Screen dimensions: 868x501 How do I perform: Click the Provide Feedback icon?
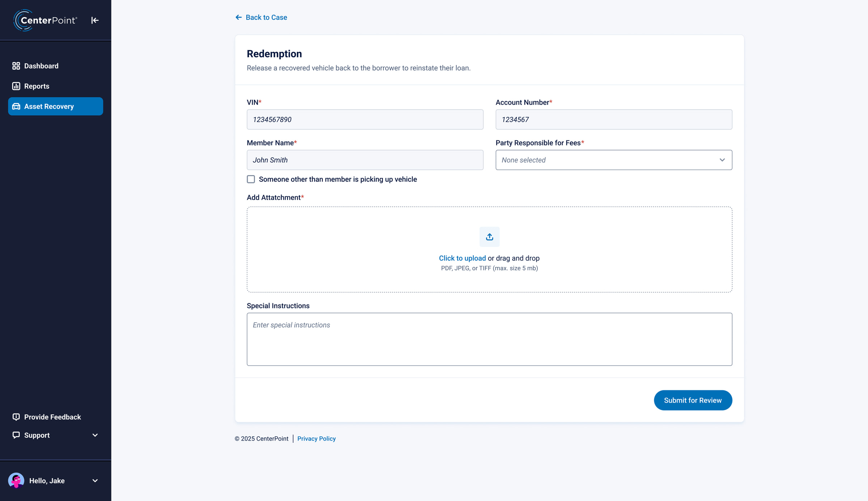(x=16, y=417)
